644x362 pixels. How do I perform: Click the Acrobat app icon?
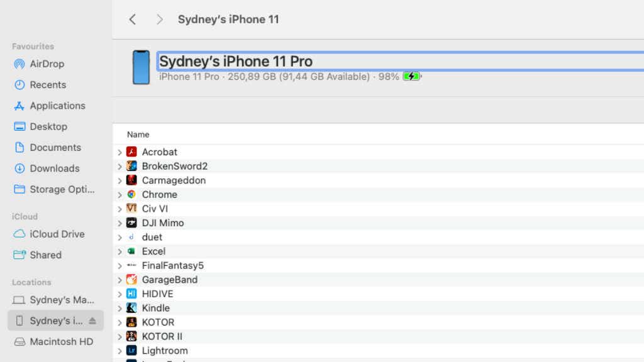click(x=131, y=152)
